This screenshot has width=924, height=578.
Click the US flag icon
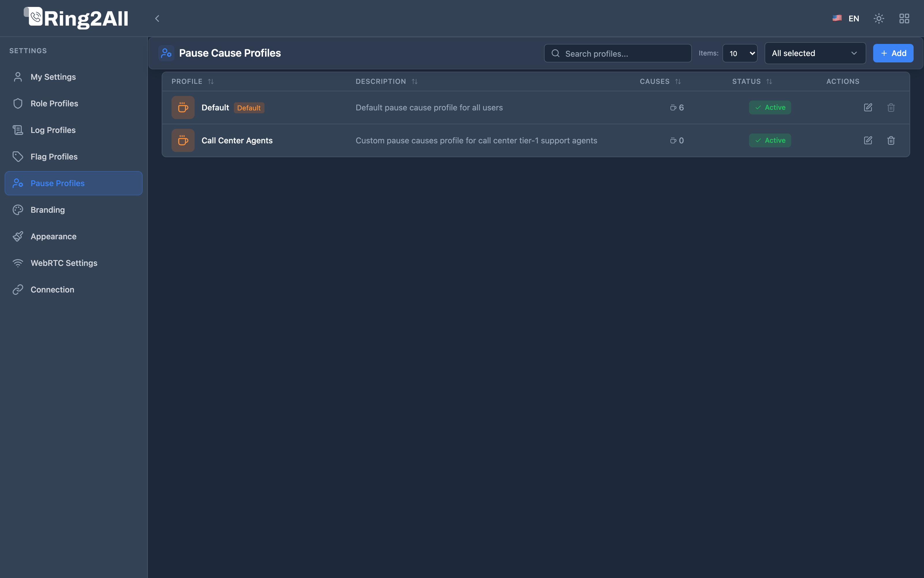(837, 18)
